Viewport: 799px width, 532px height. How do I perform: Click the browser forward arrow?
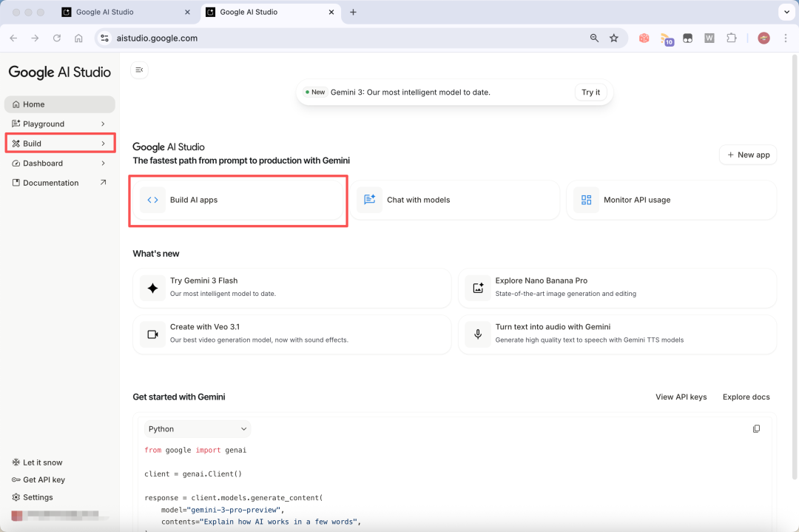(x=35, y=38)
